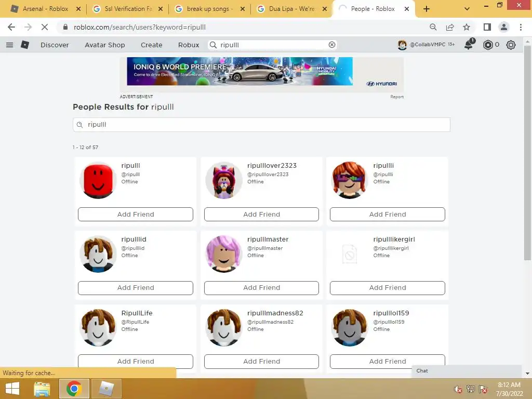Stop loading the page
Image resolution: width=532 pixels, height=399 pixels.
click(x=45, y=27)
